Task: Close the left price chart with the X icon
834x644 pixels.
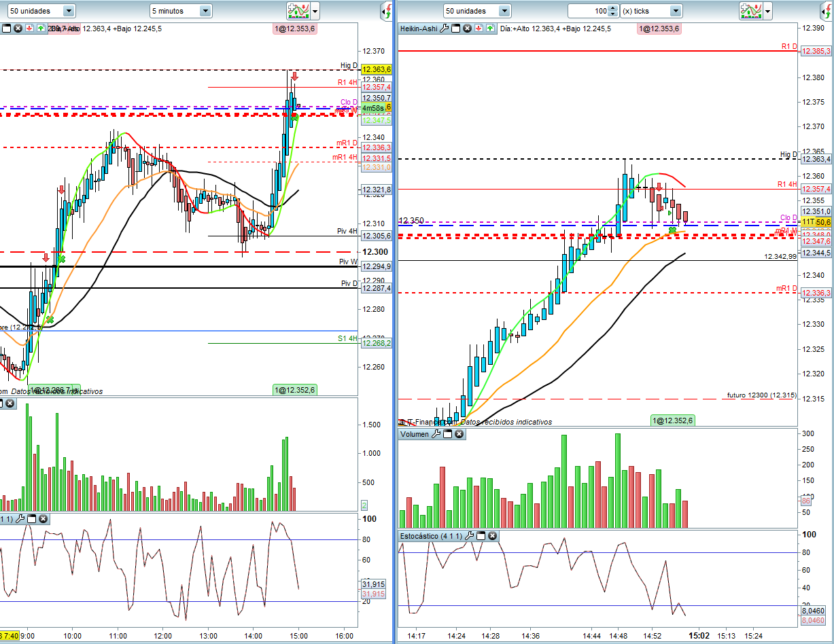Action: [18, 29]
